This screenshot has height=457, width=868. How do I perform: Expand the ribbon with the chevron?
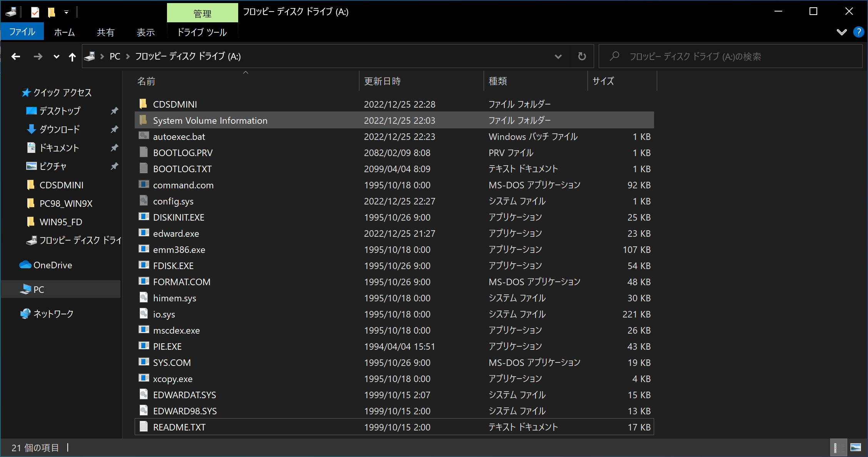tap(841, 32)
